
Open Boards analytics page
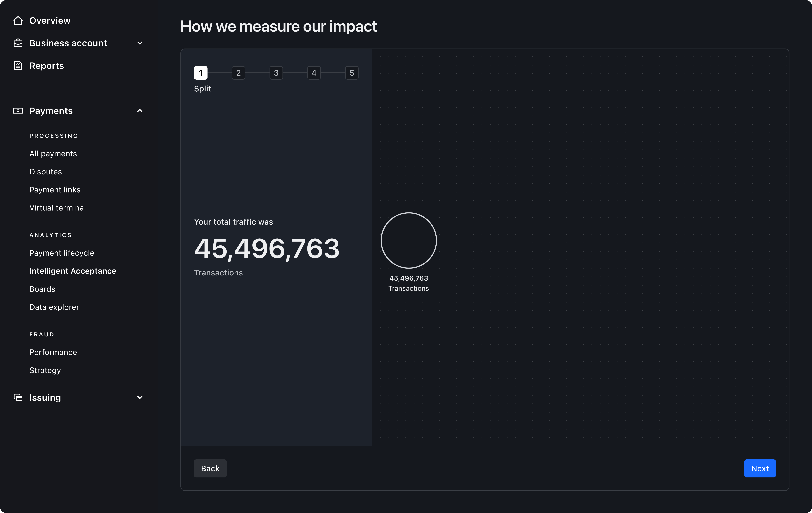coord(42,289)
